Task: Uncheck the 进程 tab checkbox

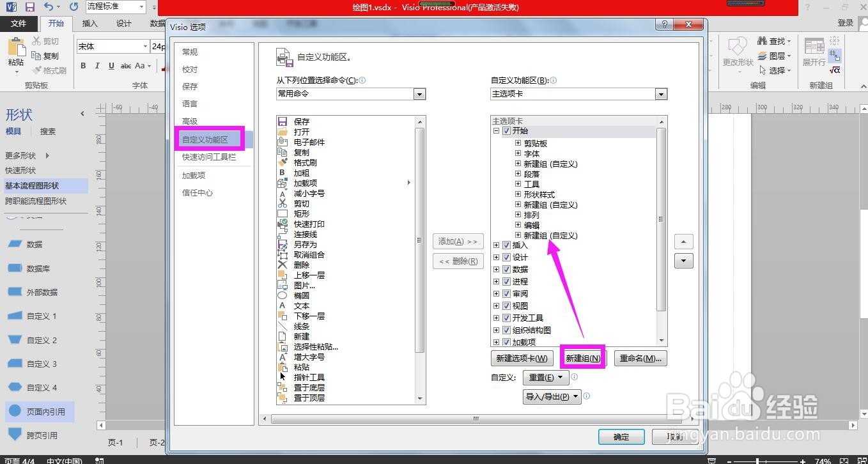Action: 506,281
